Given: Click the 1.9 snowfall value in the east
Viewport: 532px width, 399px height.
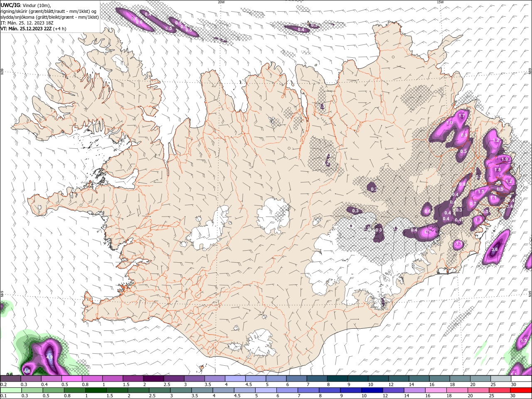Looking at the screenshot, I should [505, 159].
